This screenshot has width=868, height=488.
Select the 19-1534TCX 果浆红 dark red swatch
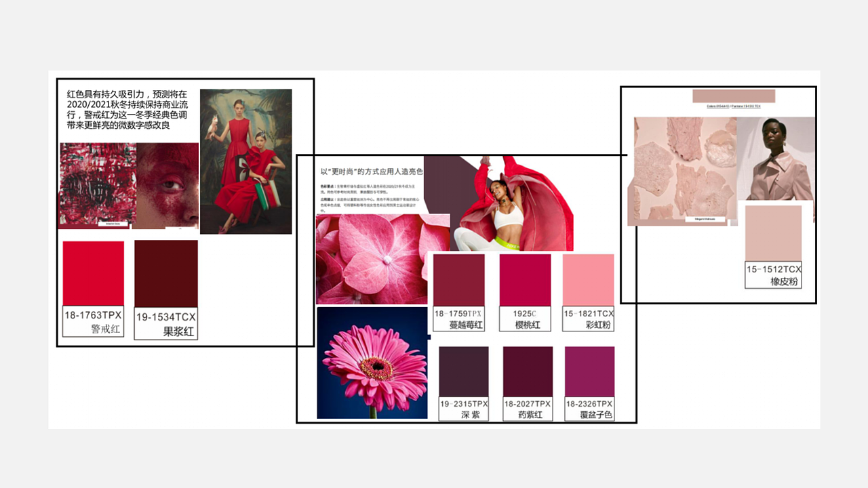[166, 274]
